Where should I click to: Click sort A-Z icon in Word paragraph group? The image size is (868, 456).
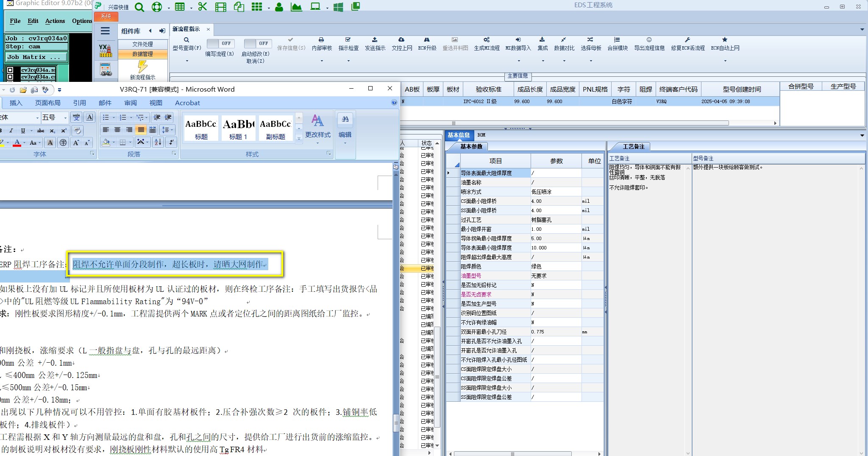158,142
